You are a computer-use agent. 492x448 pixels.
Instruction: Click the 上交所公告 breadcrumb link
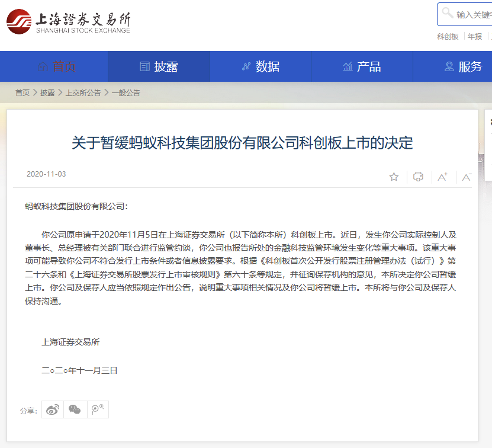point(83,92)
